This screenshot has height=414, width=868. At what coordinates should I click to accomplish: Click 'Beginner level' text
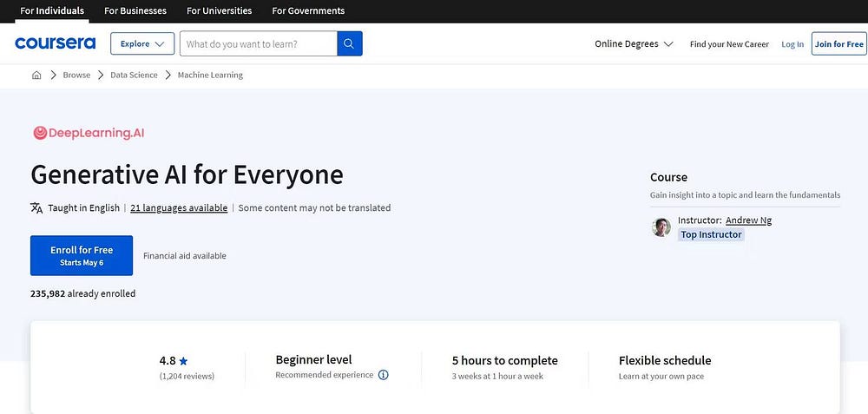pos(314,360)
